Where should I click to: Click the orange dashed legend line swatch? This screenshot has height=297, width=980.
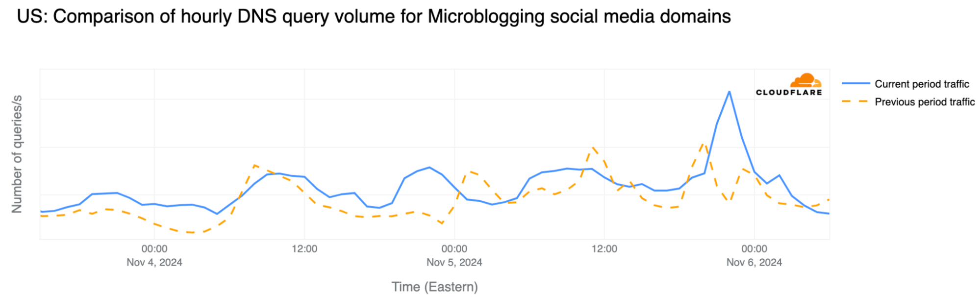pos(855,102)
